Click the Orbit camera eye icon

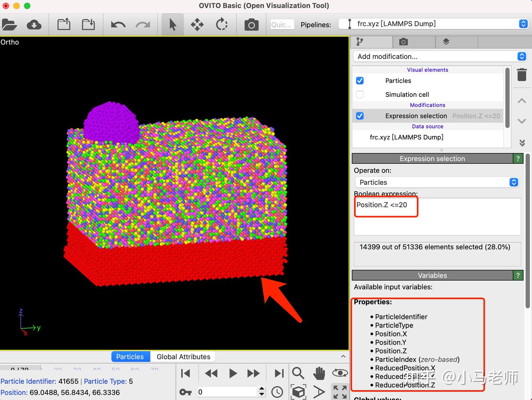[x=340, y=373]
